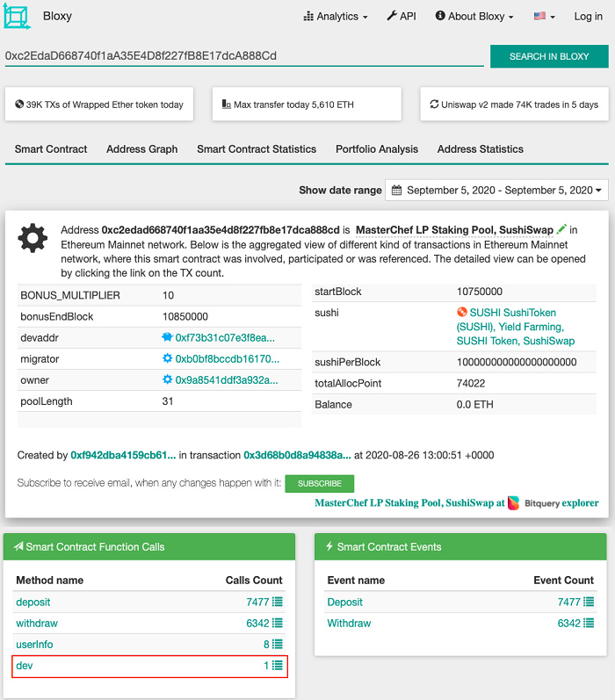This screenshot has height=700, width=615.
Task: Open MasterChef LP Staking Pool at Bitquery explorer
Action: click(x=457, y=503)
